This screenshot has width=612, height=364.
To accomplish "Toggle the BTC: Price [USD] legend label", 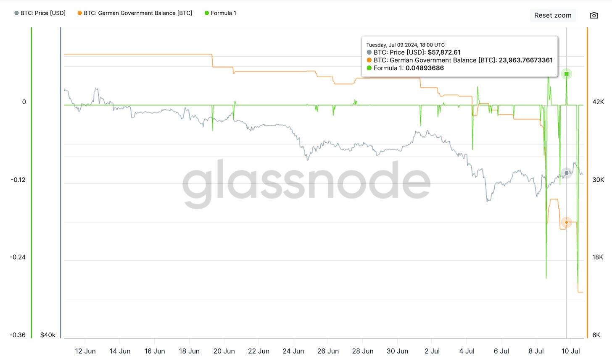I will 43,13.
